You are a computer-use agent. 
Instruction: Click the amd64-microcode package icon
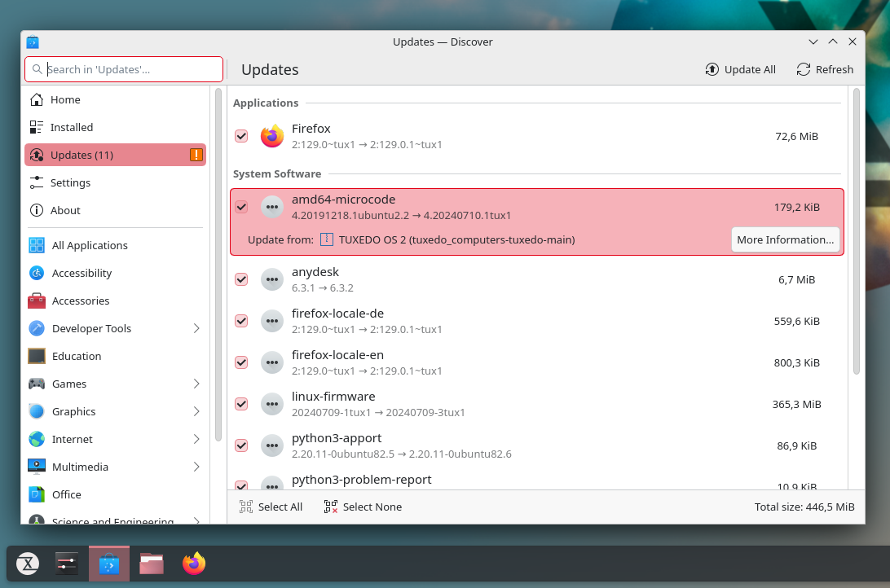(x=272, y=207)
